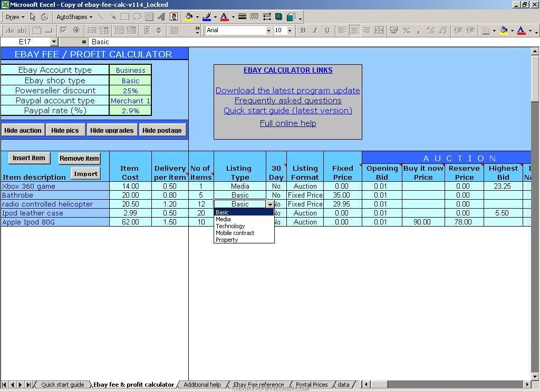Screen dimensions: 540x392
Task: Select the Spinner form control
Action: coord(159,30)
